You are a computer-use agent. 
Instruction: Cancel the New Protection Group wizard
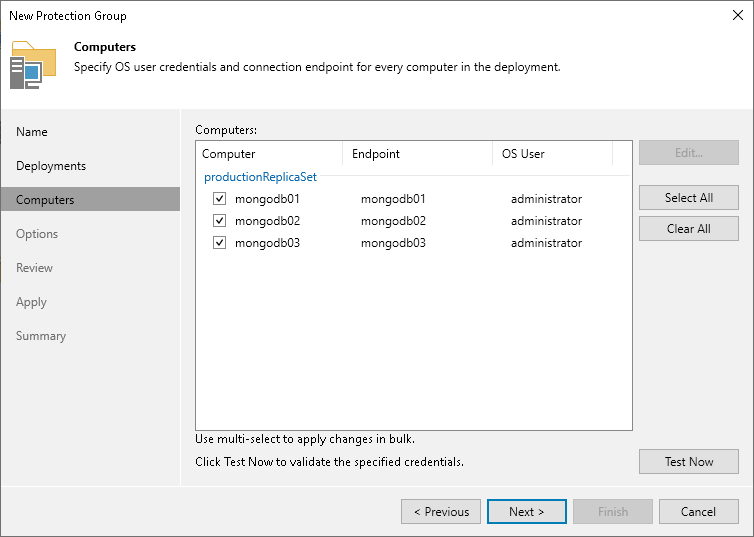point(699,512)
